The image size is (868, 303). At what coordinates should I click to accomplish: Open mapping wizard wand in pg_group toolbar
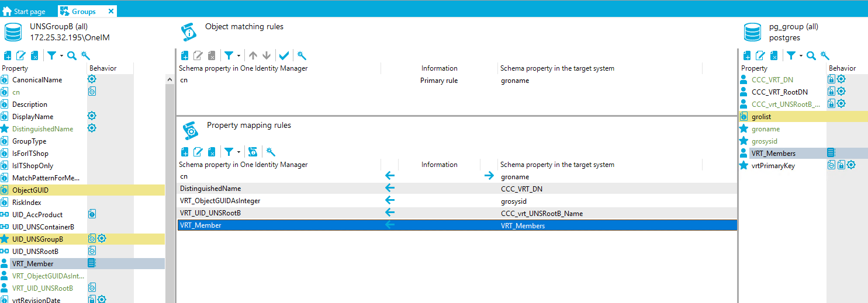pyautogui.click(x=825, y=55)
